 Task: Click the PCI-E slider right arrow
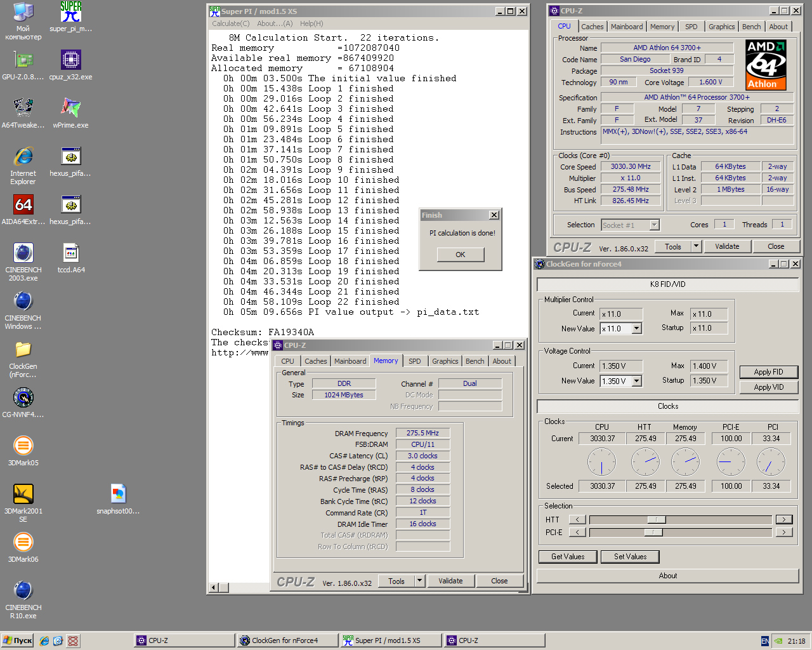pyautogui.click(x=784, y=533)
